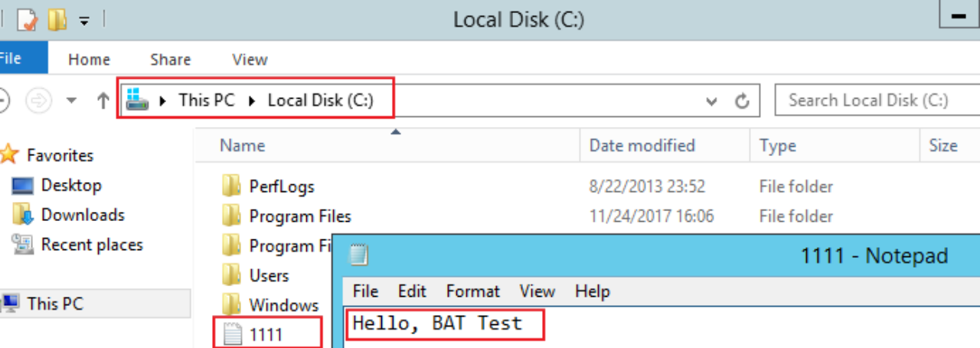Click the drive icon in address bar
The width and height of the screenshot is (980, 348).
tap(137, 99)
